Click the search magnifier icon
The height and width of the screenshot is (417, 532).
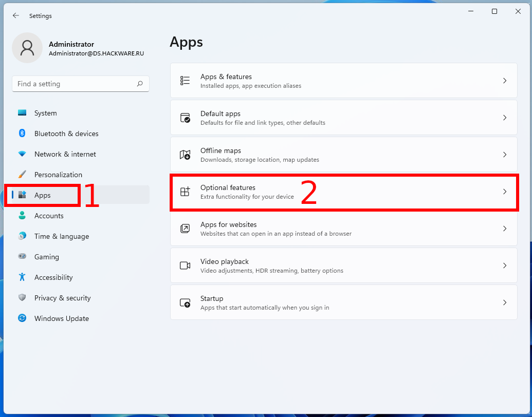pyautogui.click(x=140, y=84)
